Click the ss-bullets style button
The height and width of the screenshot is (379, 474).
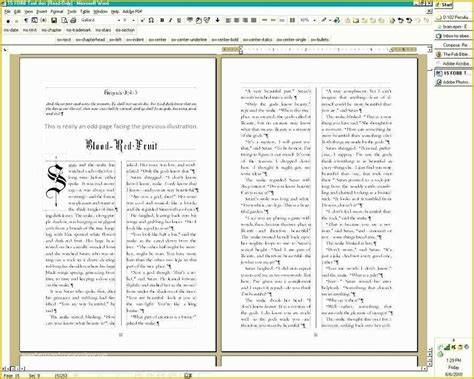[x=320, y=40]
